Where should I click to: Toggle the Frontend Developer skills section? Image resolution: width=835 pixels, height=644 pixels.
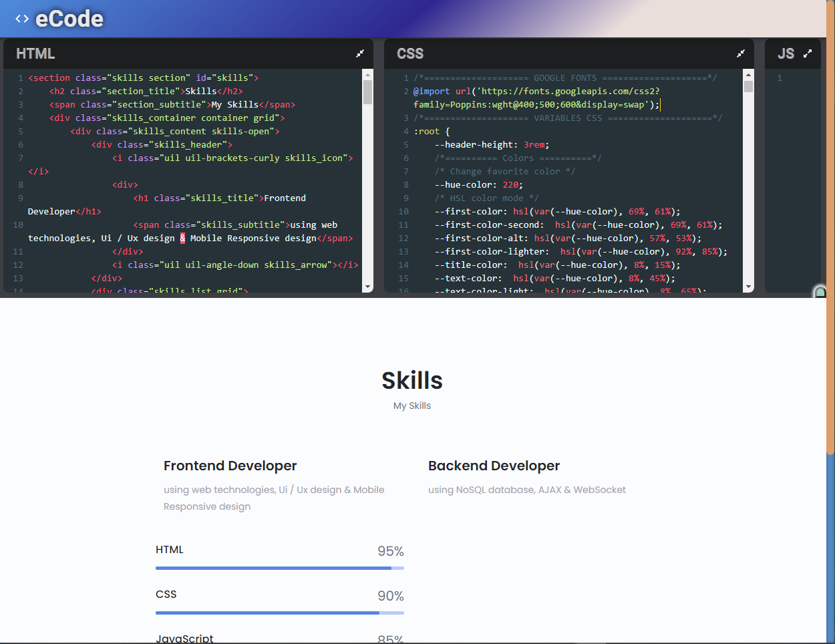(230, 466)
